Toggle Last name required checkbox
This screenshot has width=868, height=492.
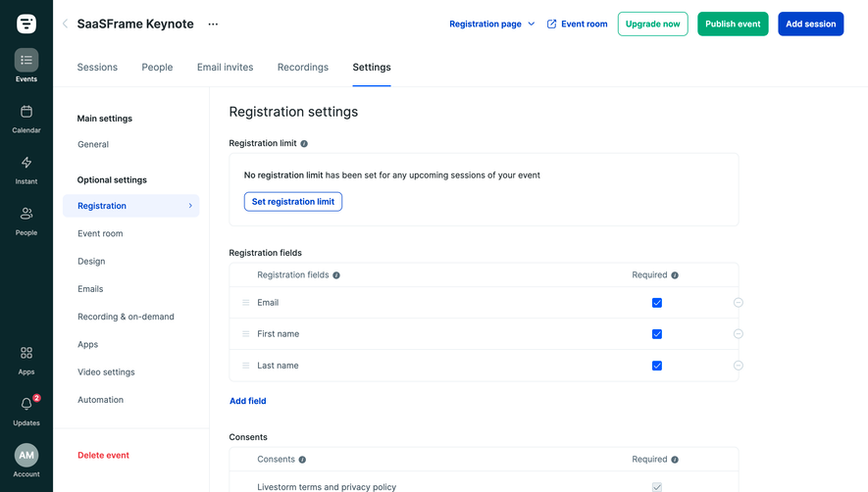[656, 366]
